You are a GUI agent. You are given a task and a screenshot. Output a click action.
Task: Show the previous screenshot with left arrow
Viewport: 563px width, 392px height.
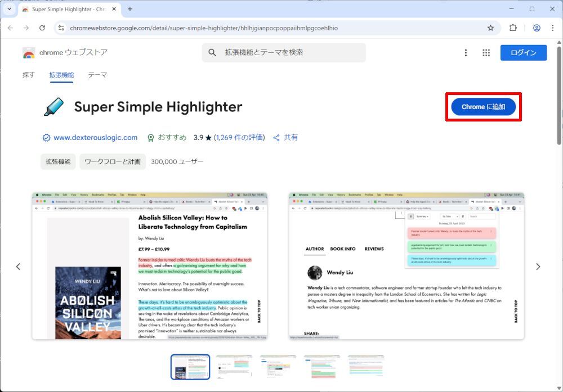[19, 267]
